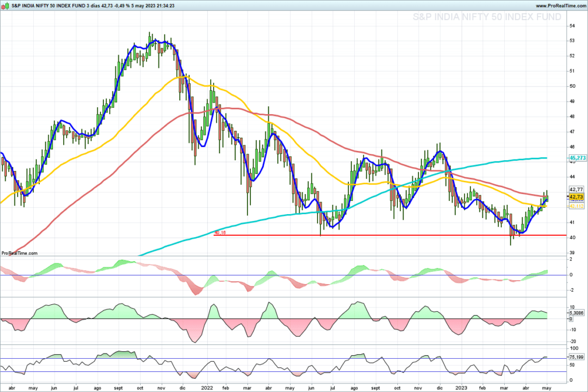Viewport: 588px width, 392px height.
Task: Click the red 40,16 support level label
Action: [220, 232]
